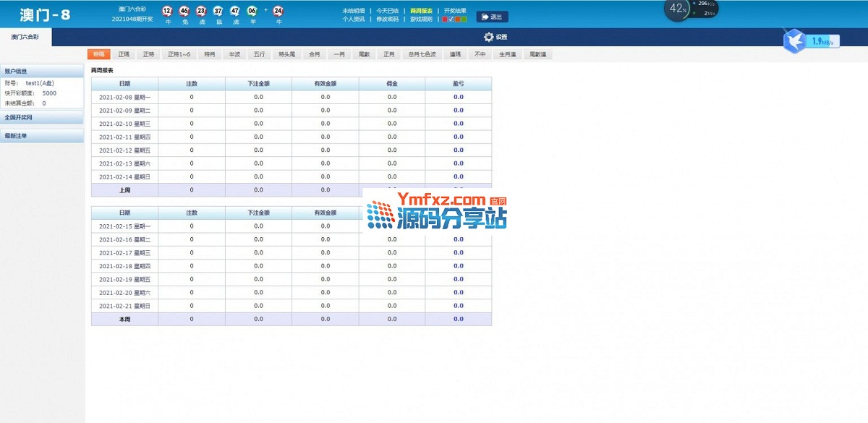The width and height of the screenshot is (868, 423).
Task: Click the 42% memory usage floating ball
Action: click(677, 9)
